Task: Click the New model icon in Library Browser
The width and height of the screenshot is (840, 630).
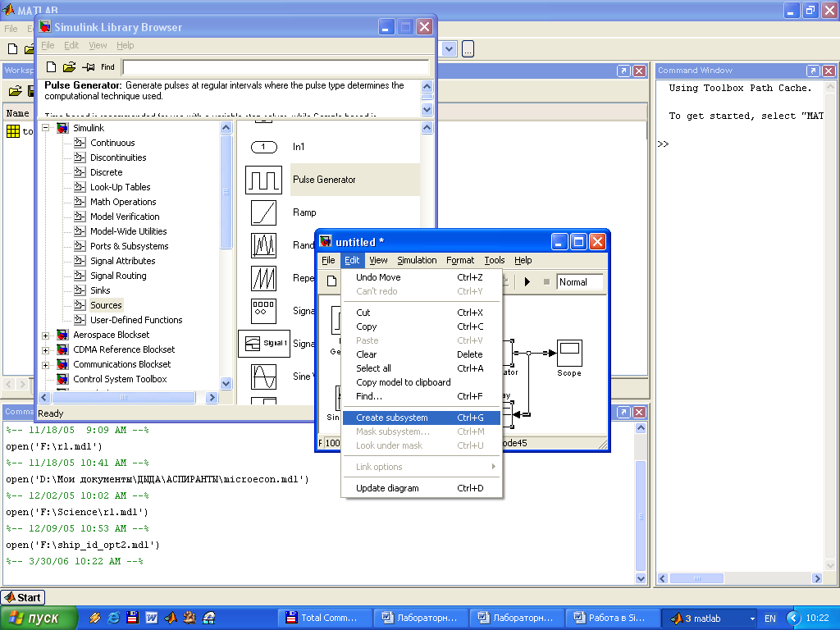Action: (51, 67)
